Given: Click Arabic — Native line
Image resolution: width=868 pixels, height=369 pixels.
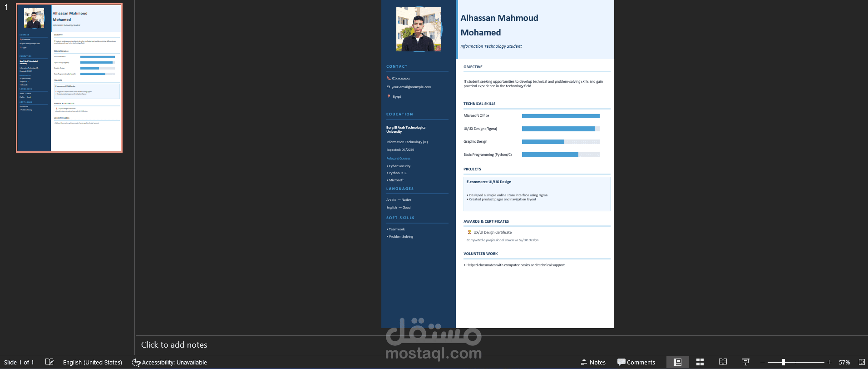Looking at the screenshot, I should coord(399,199).
